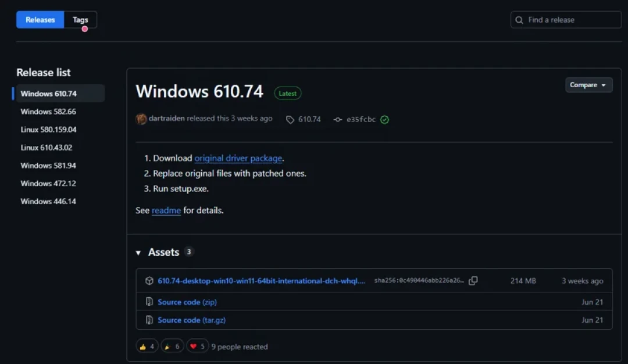
Task: Add a thumbs up reaction
Action: click(x=147, y=347)
